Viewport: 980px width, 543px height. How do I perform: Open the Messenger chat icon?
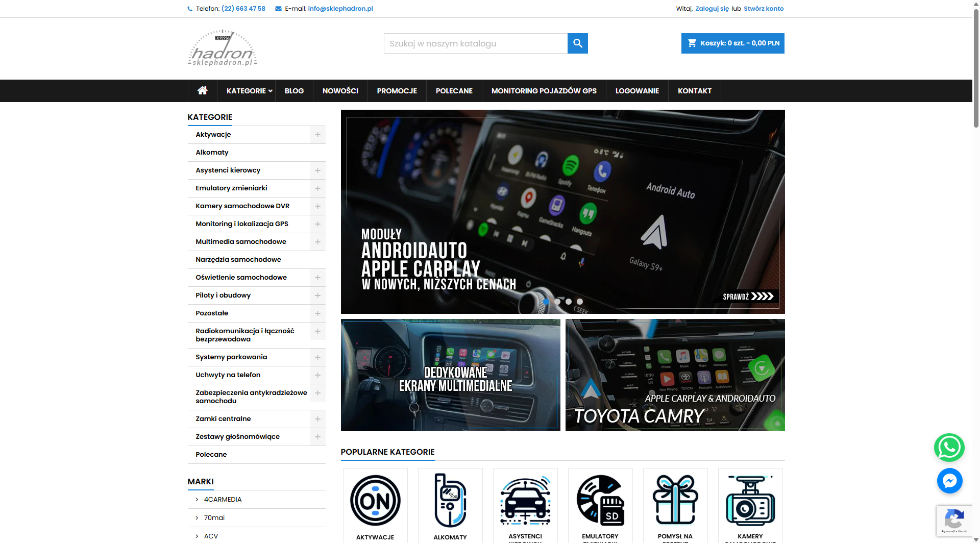pos(949,481)
